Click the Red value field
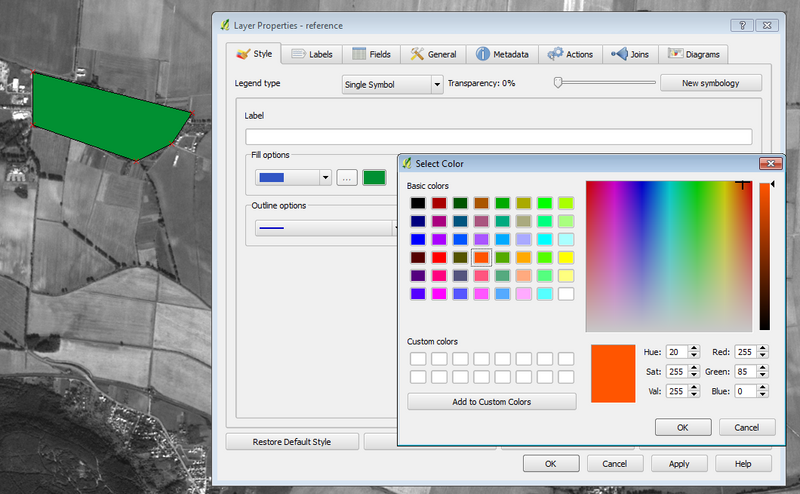 746,352
